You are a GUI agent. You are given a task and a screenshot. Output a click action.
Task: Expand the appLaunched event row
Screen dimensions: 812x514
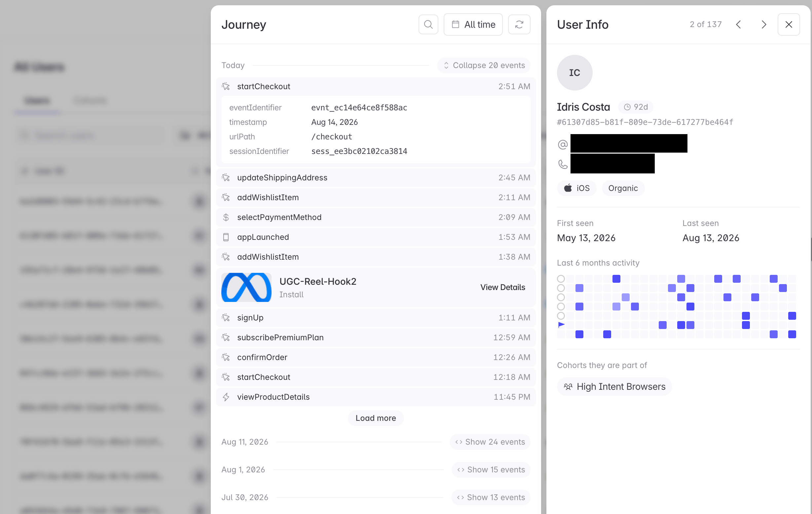376,237
